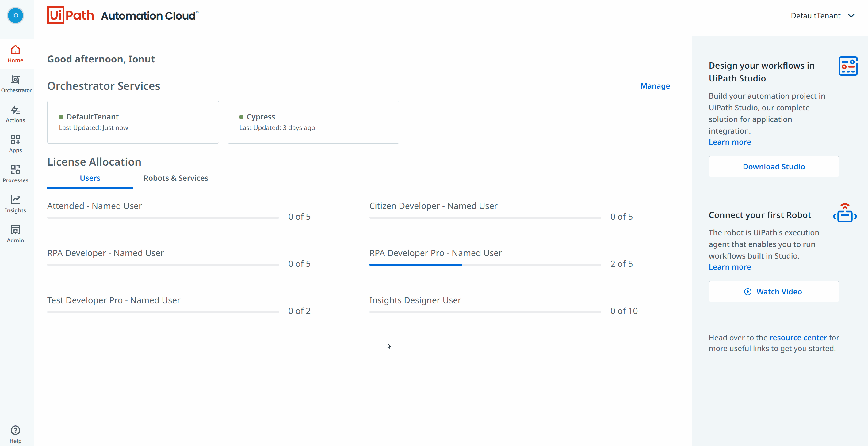This screenshot has height=446, width=868.
Task: Open the resource center link
Action: pos(797,338)
